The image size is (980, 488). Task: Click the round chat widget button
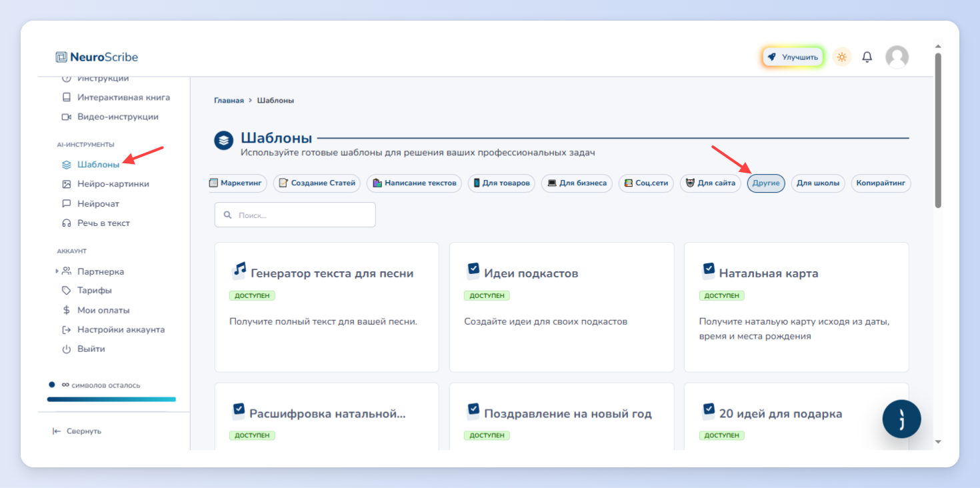[x=901, y=419]
